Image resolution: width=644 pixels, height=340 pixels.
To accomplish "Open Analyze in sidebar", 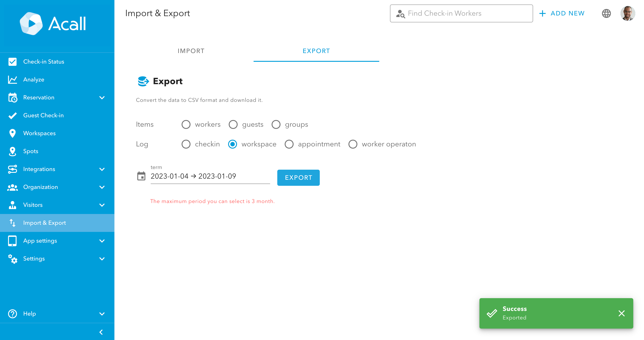I will [x=57, y=79].
